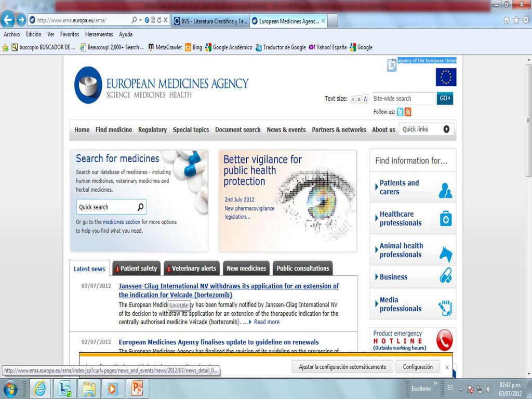The width and height of the screenshot is (532, 399).
Task: Select the Public consultations tab
Action: click(303, 269)
